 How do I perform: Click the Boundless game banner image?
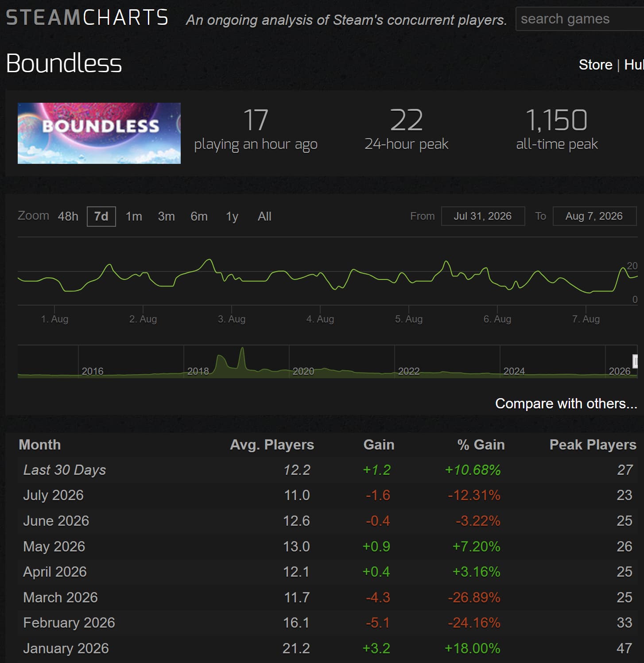tap(99, 133)
